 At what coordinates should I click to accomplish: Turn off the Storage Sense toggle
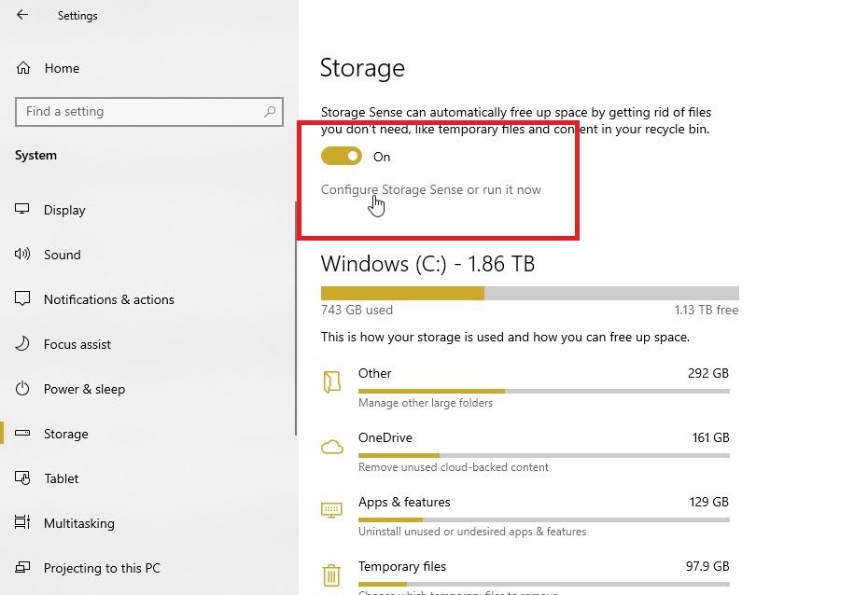click(x=342, y=156)
